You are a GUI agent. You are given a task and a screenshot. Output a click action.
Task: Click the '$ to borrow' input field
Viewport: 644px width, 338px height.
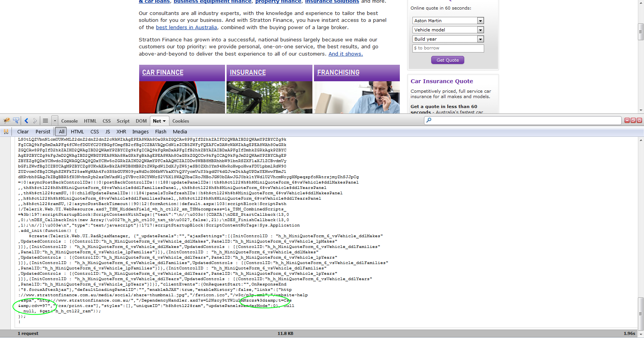click(x=448, y=48)
